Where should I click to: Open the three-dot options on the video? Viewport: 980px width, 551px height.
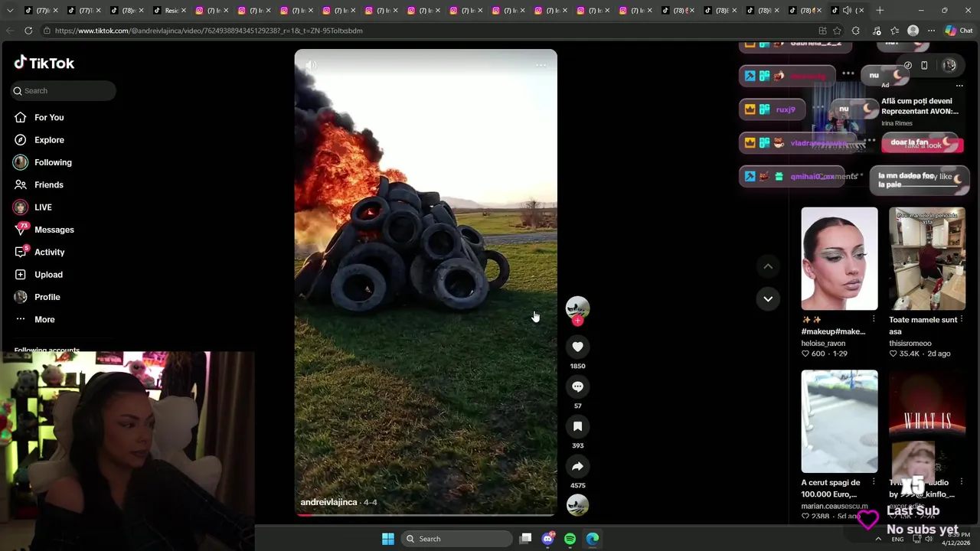(541, 65)
